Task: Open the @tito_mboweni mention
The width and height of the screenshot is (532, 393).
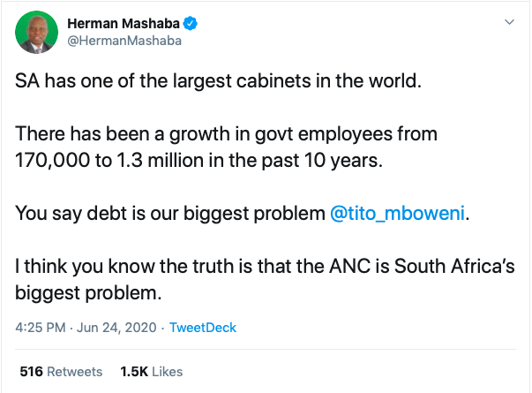Action: [397, 214]
